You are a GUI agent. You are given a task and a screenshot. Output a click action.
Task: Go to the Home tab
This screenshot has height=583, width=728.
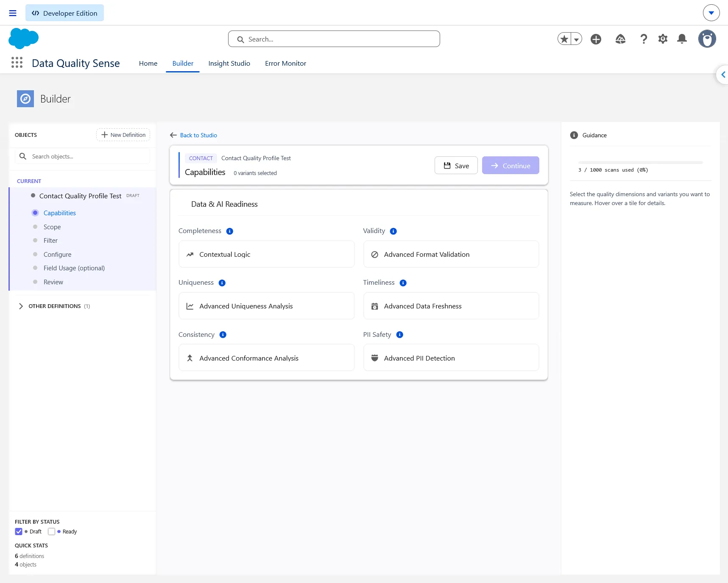[x=148, y=63]
